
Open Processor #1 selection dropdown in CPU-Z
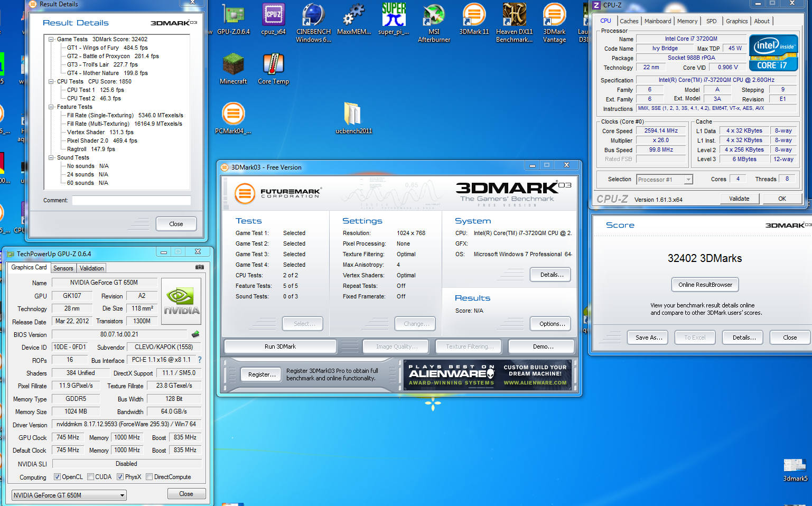664,180
